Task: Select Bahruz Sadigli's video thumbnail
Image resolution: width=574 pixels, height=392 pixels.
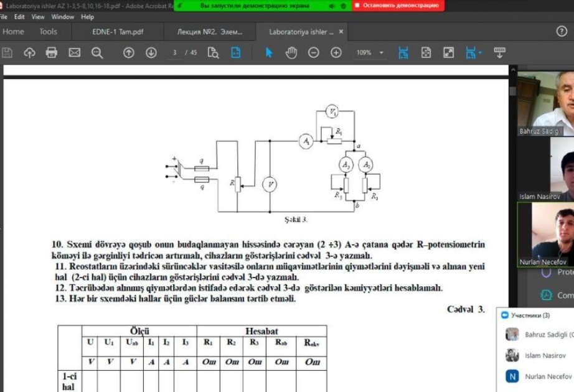Action: 545,103
